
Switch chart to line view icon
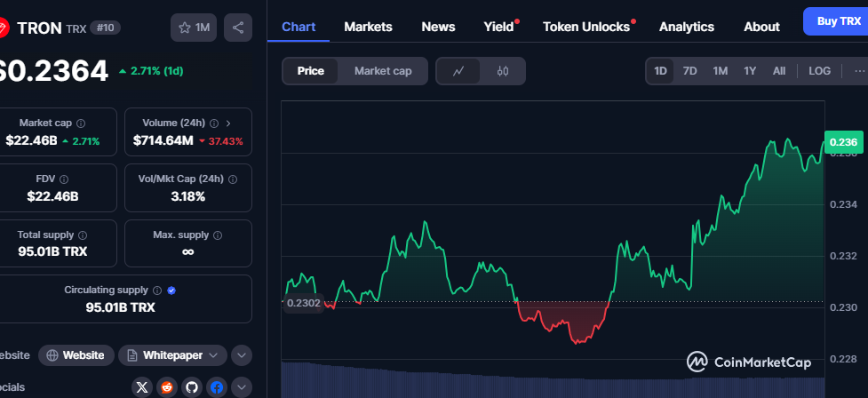[x=458, y=71]
